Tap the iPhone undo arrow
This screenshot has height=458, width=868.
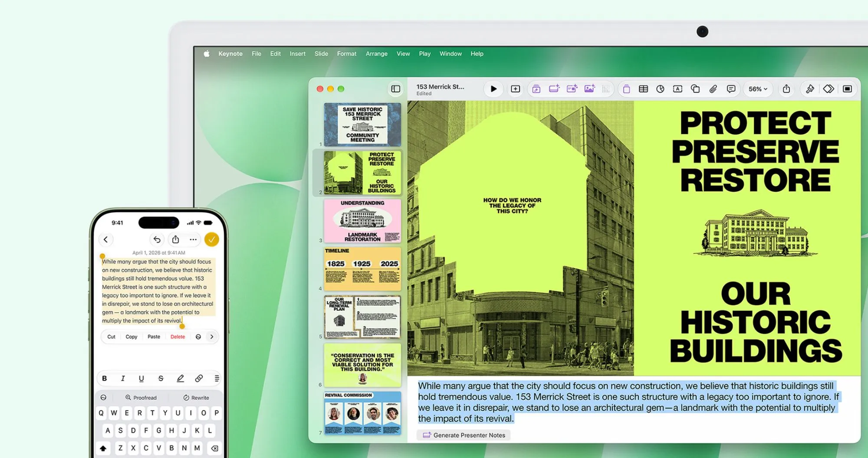[x=157, y=240]
